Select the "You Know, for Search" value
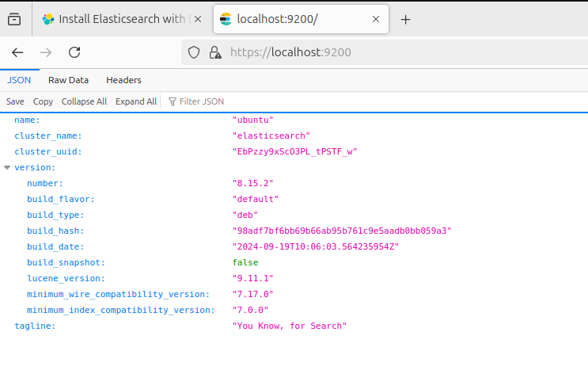588x374 pixels. tap(290, 326)
